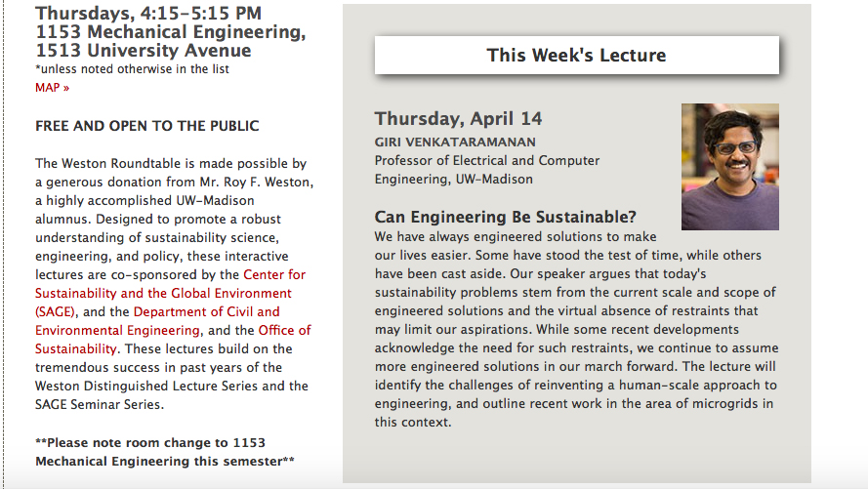Click the Thursdays, 4:15–5:15 PM heading
The width and height of the screenshot is (868, 489).
pyautogui.click(x=148, y=14)
